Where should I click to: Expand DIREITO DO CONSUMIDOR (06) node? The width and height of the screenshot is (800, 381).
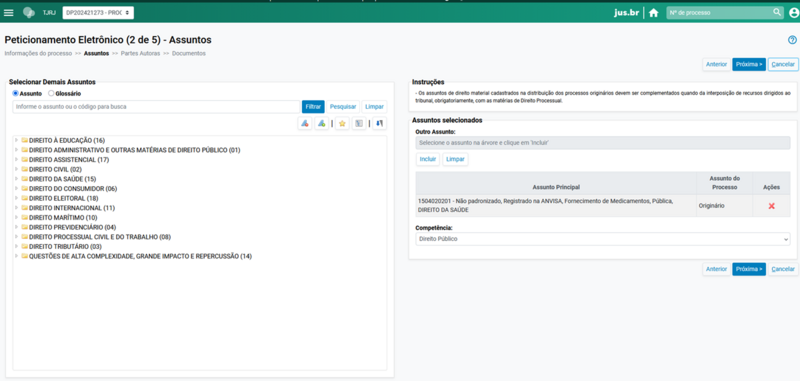[17, 189]
